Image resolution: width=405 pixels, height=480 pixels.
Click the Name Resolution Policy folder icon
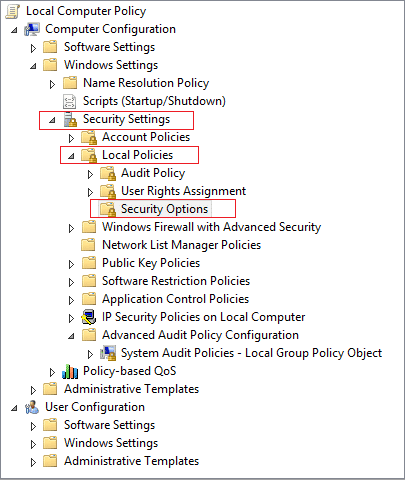pyautogui.click(x=70, y=83)
